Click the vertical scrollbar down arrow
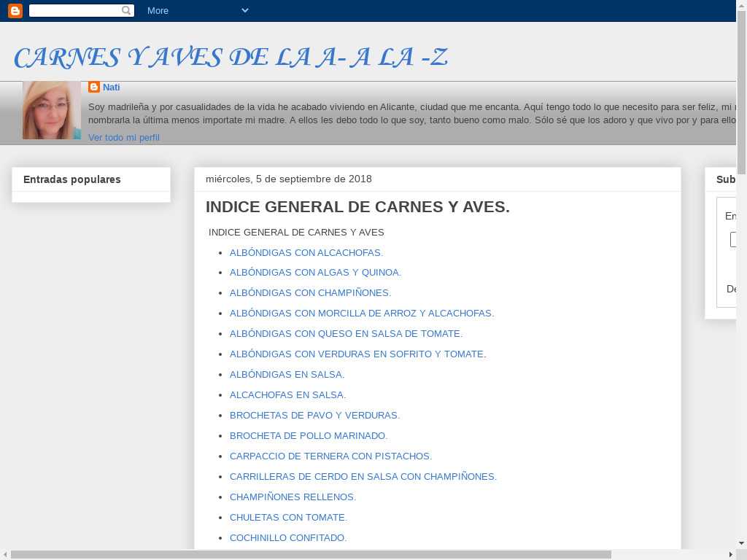The image size is (747, 560). point(741,542)
